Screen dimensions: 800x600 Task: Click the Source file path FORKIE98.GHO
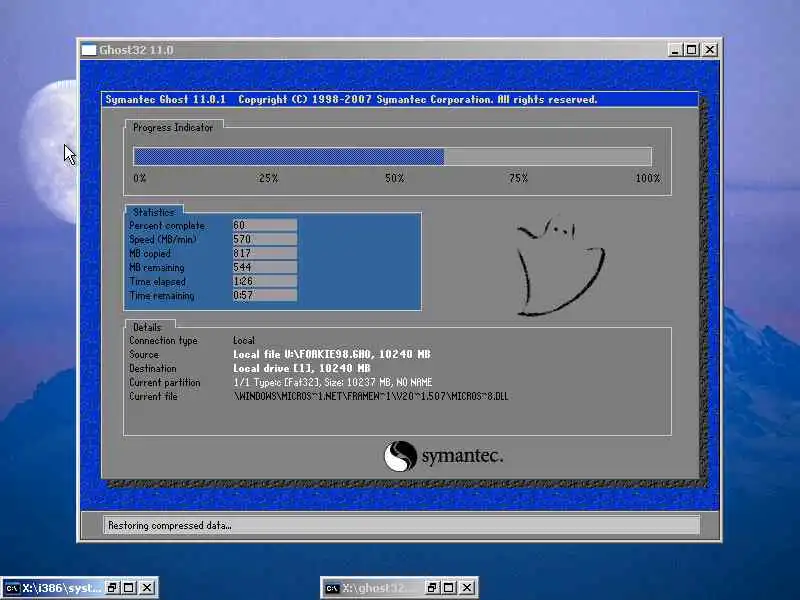click(x=332, y=354)
